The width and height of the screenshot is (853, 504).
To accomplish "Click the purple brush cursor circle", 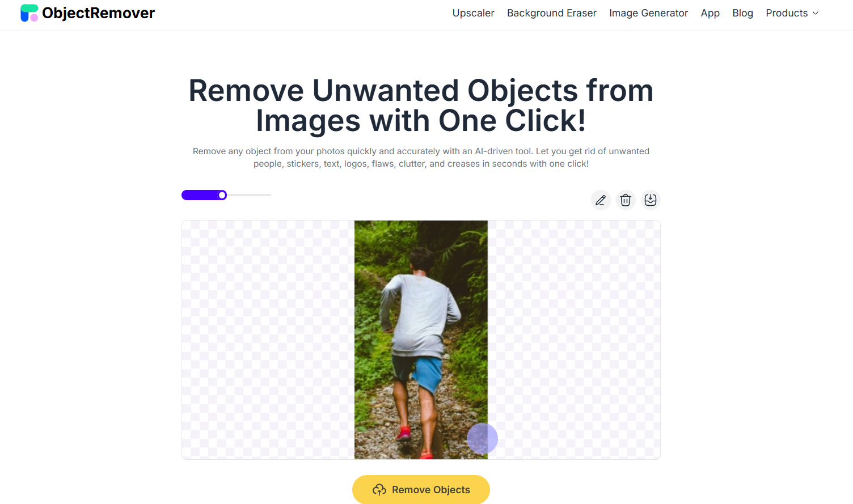I will click(x=482, y=438).
